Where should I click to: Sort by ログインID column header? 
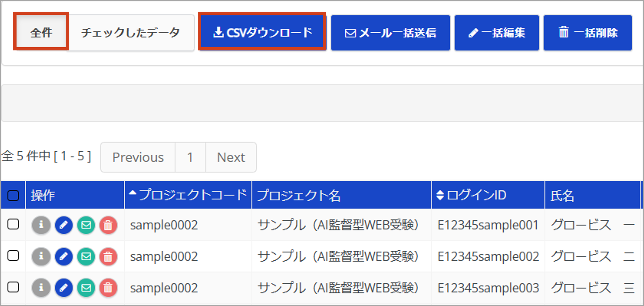tap(488, 195)
